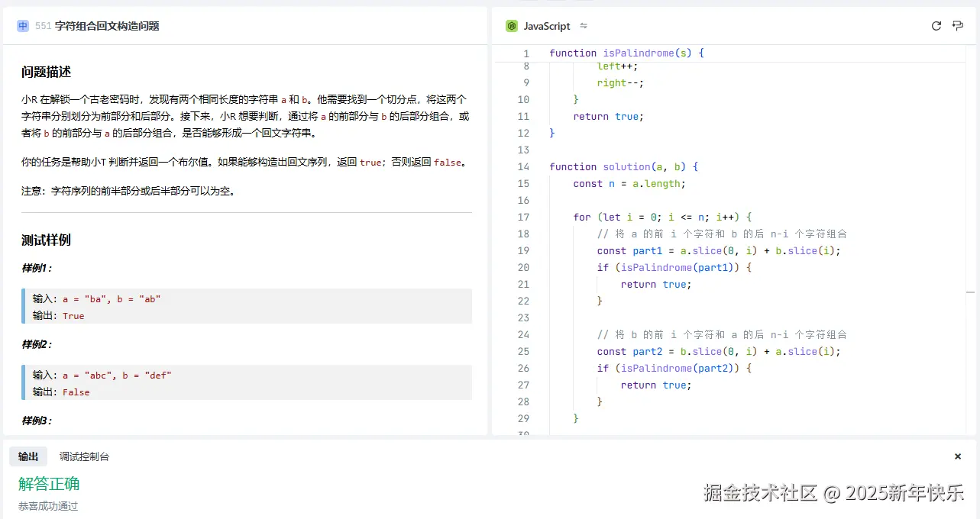
Task: Select the 输出 tab
Action: click(28, 456)
